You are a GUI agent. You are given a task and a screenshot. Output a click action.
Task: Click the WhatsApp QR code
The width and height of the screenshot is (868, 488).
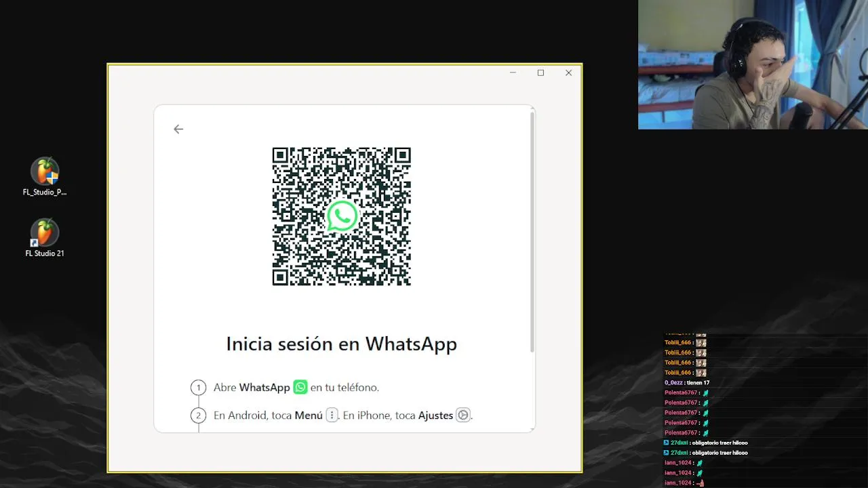(341, 216)
